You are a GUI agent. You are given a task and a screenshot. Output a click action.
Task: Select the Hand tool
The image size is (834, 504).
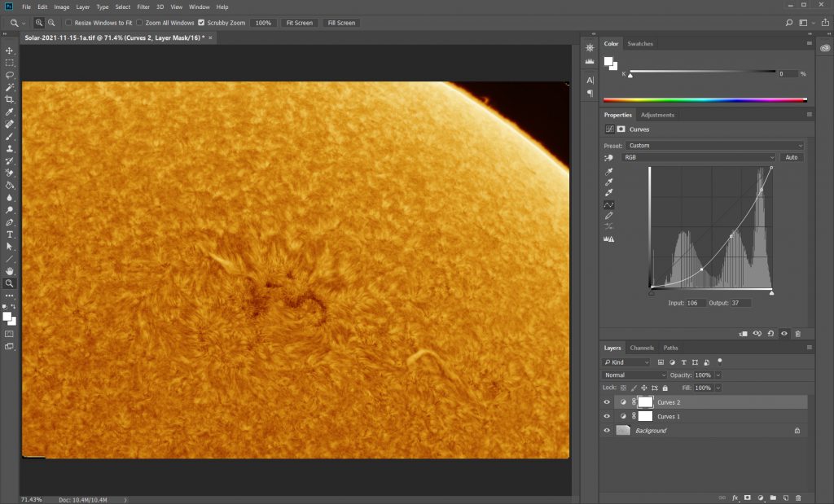coord(10,271)
